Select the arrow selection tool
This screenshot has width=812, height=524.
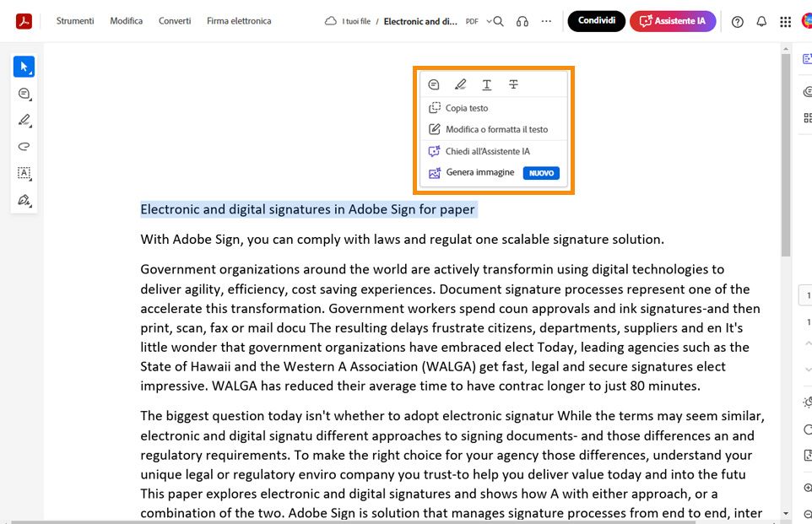(22, 66)
